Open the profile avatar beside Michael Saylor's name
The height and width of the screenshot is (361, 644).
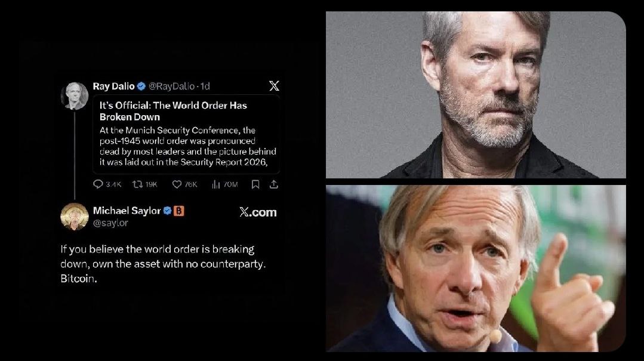[75, 217]
